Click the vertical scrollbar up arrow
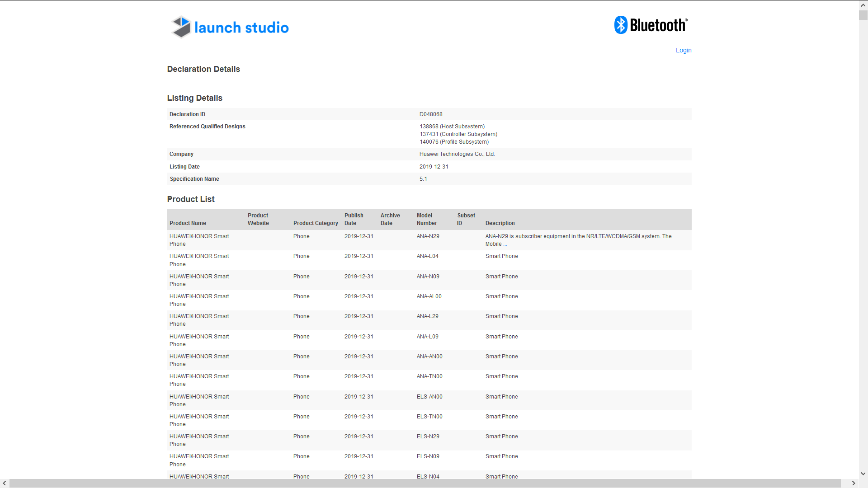 click(x=863, y=5)
